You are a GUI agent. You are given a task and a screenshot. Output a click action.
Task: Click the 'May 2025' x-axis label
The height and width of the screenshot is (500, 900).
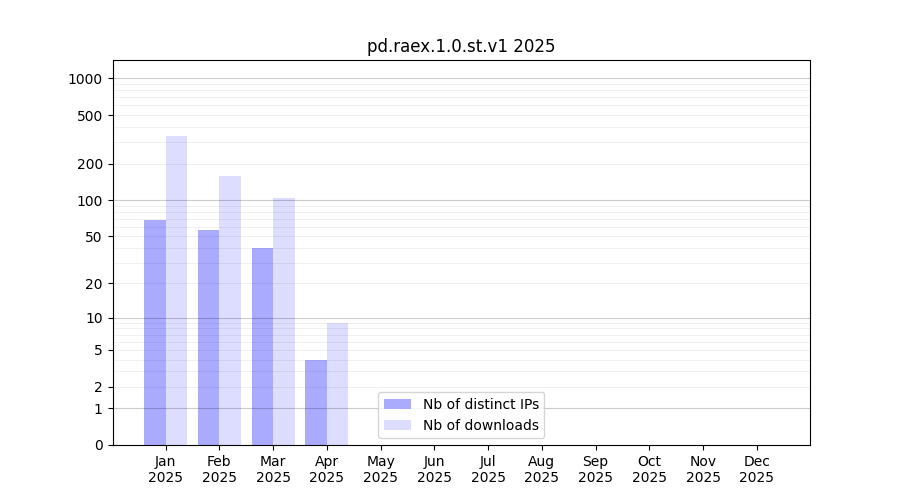click(x=381, y=469)
